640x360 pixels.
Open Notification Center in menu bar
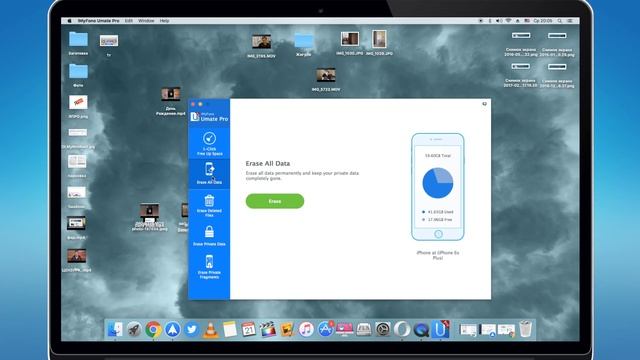pyautogui.click(x=570, y=21)
